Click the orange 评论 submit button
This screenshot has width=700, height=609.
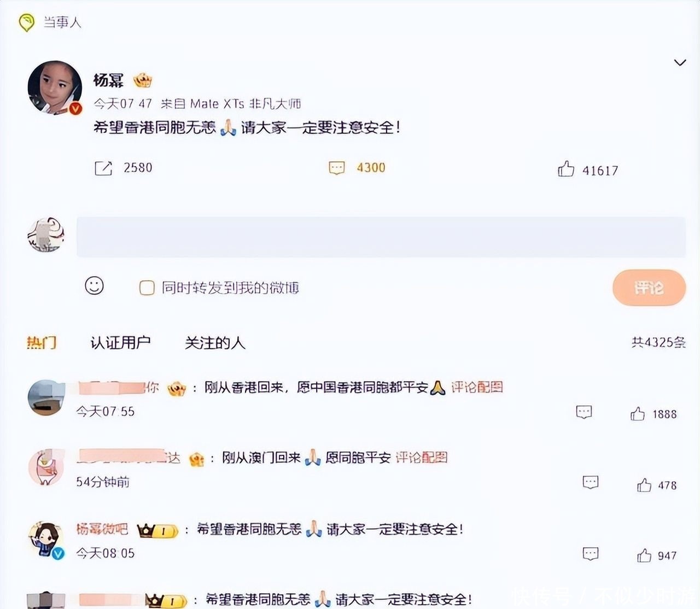tap(649, 288)
